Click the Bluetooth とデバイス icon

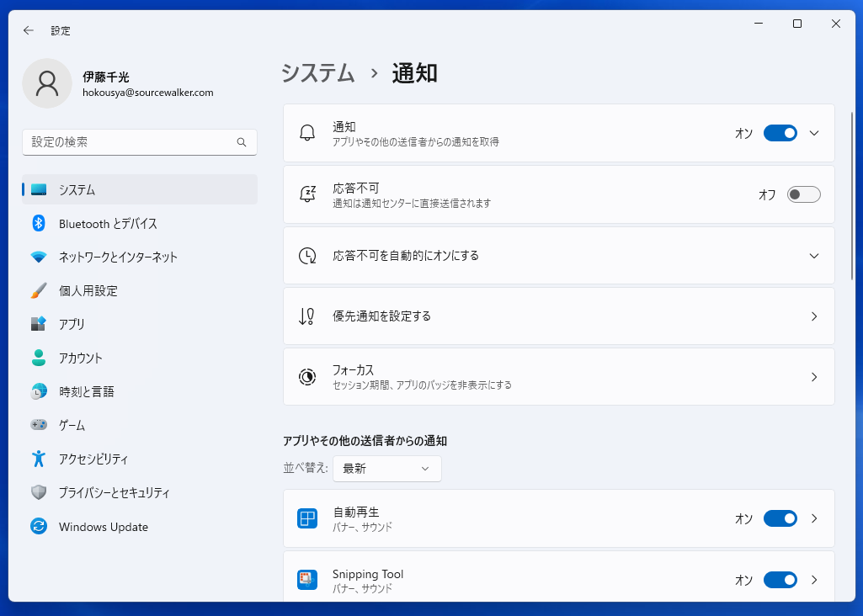coord(39,224)
